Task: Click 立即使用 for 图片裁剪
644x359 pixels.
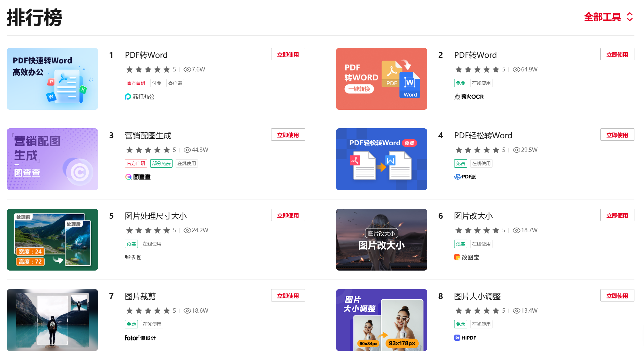Action: (288, 296)
